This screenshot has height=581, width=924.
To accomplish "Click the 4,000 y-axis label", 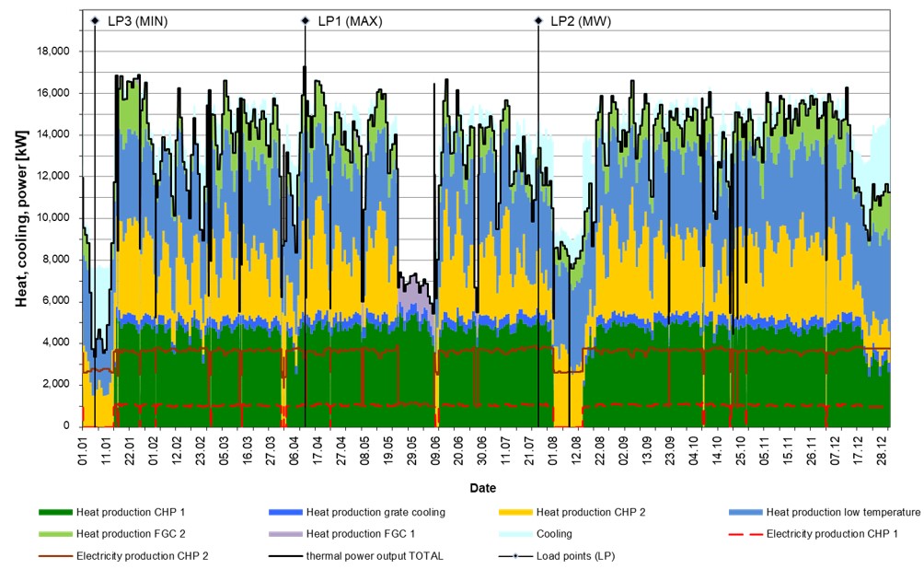I will click(x=55, y=343).
